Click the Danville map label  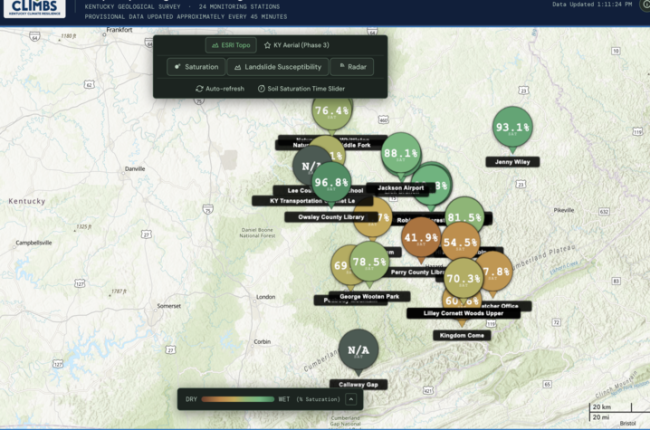pos(135,169)
